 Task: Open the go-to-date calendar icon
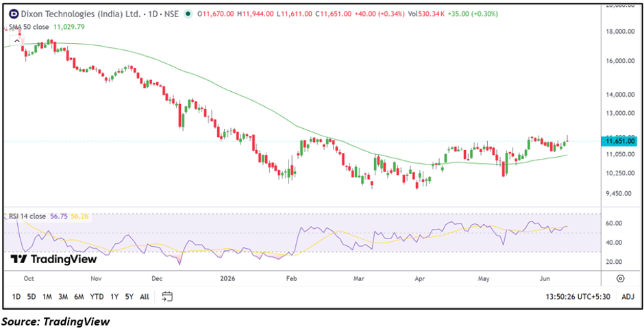(x=167, y=296)
